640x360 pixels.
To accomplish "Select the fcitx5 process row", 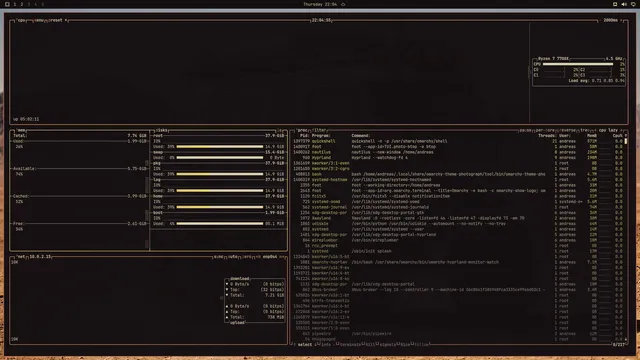I will [457, 196].
